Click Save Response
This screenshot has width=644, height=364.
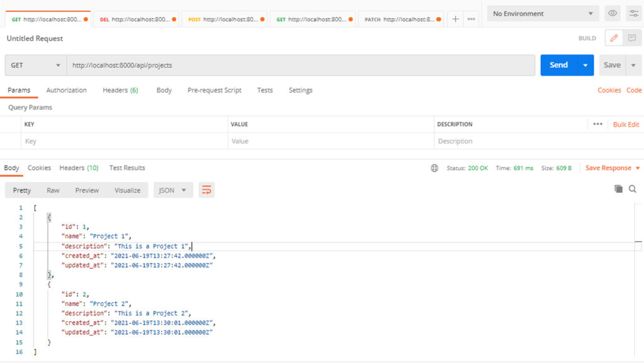coord(608,168)
